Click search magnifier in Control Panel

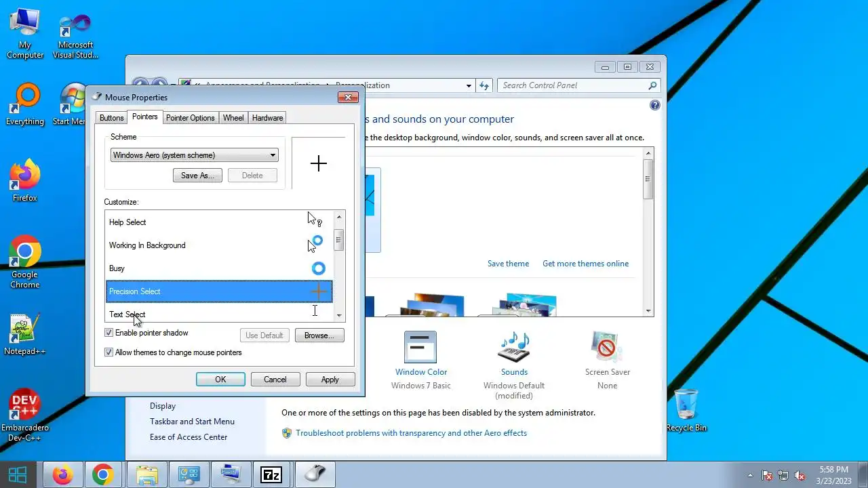pos(652,85)
